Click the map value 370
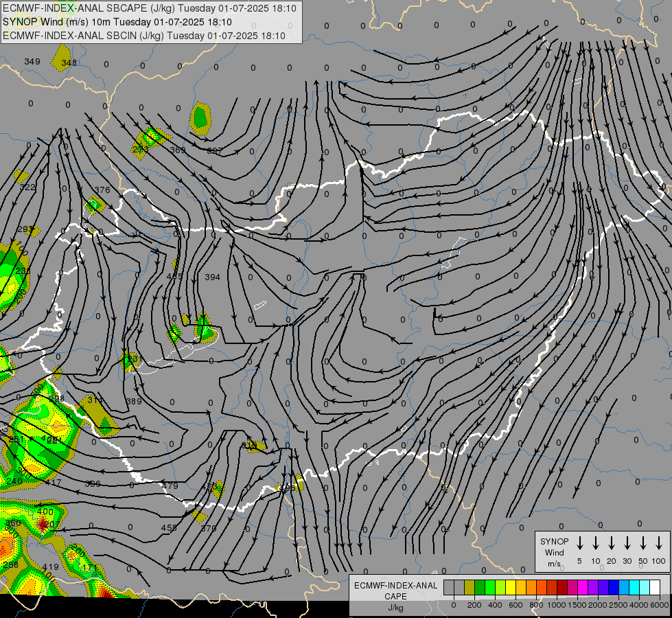Viewport: 672px width, 618px height. click(x=209, y=528)
